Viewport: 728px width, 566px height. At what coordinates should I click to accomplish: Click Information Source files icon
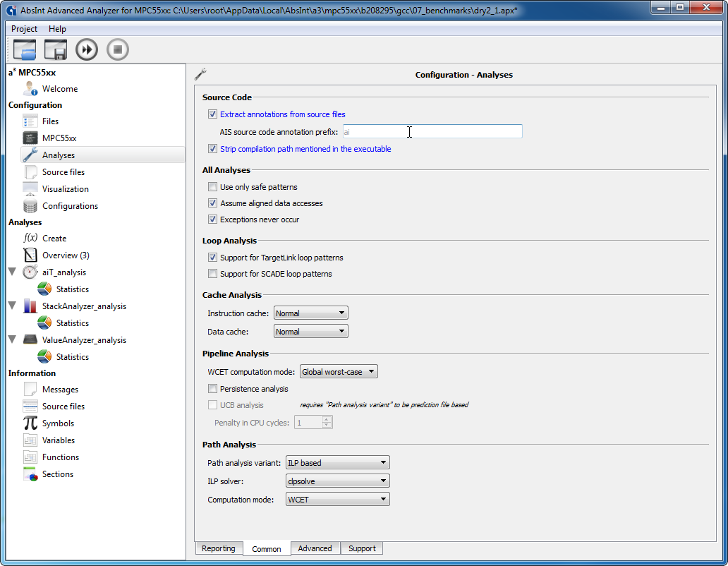(x=30, y=407)
